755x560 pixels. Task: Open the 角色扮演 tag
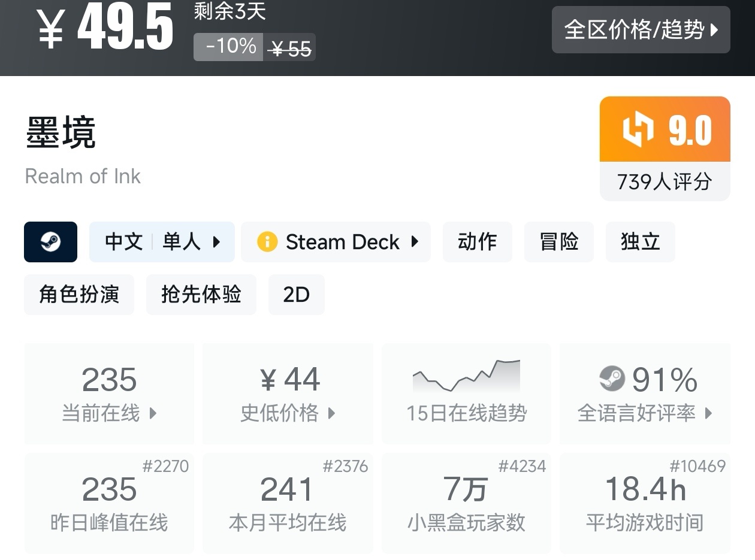tap(79, 295)
